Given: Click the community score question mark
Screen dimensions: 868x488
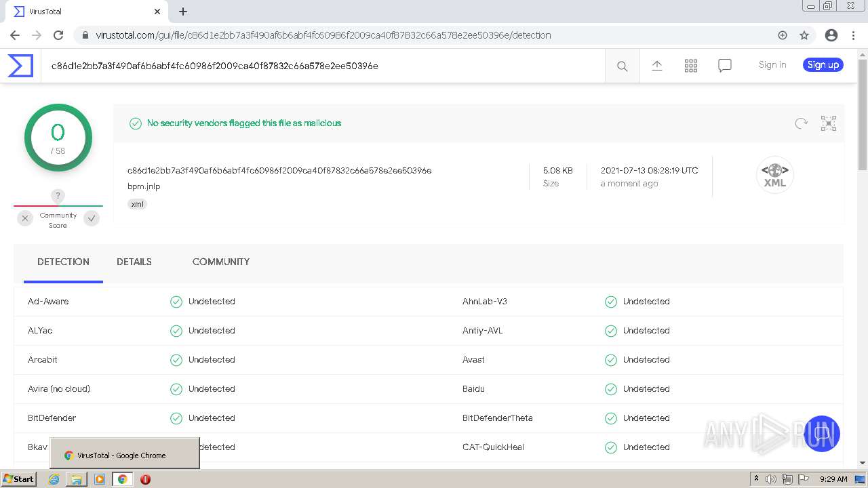Looking at the screenshot, I should pyautogui.click(x=58, y=196).
